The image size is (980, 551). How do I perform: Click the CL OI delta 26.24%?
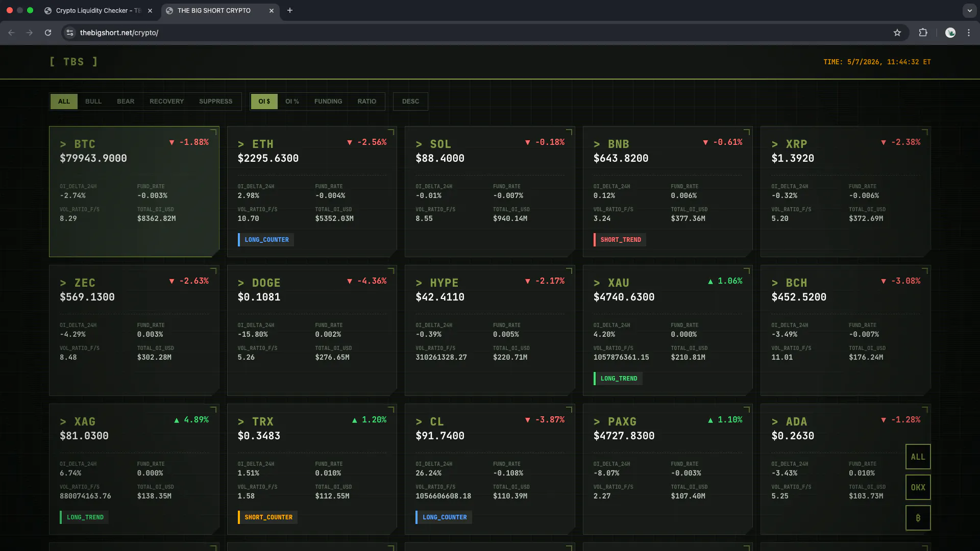click(428, 473)
